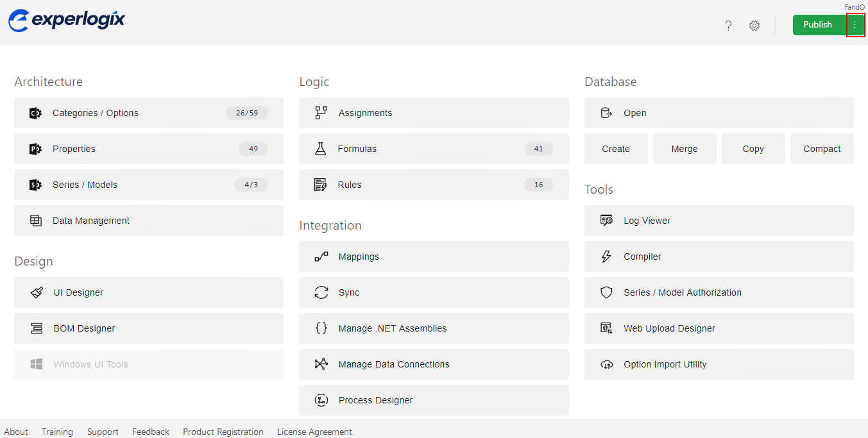Click the Categories / Options tile icon
868x438 pixels.
coord(35,113)
